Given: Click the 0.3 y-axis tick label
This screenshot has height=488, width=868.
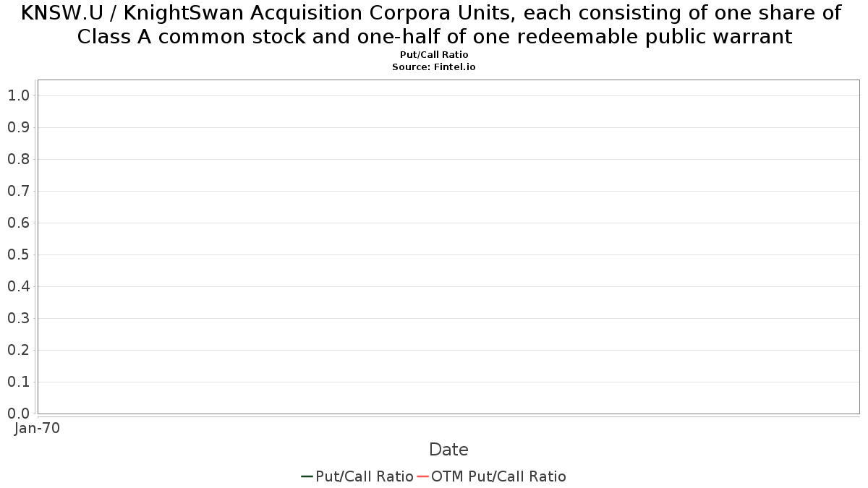Looking at the screenshot, I should point(18,318).
